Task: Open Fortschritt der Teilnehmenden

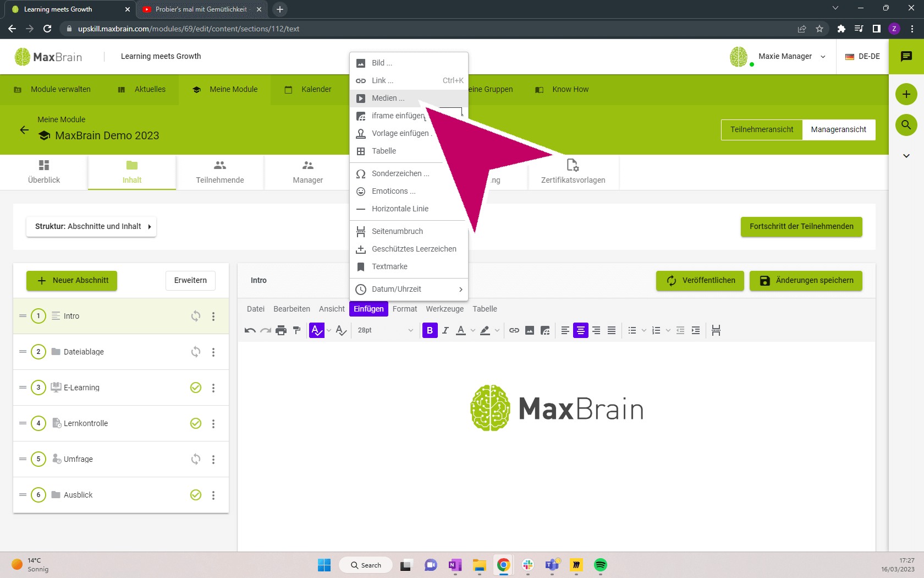Action: click(801, 227)
